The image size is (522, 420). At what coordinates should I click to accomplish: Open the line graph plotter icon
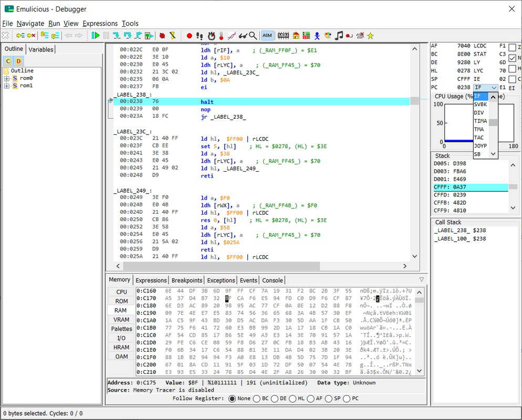pos(232,36)
